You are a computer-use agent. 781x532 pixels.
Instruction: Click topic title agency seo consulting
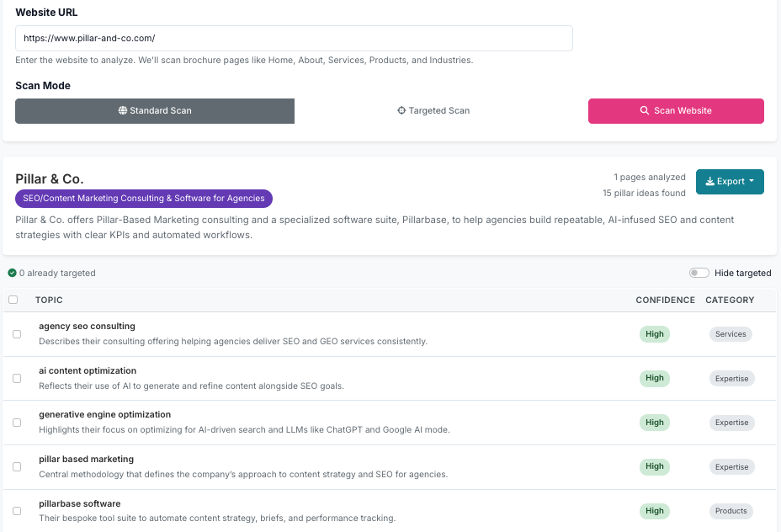pyautogui.click(x=88, y=327)
